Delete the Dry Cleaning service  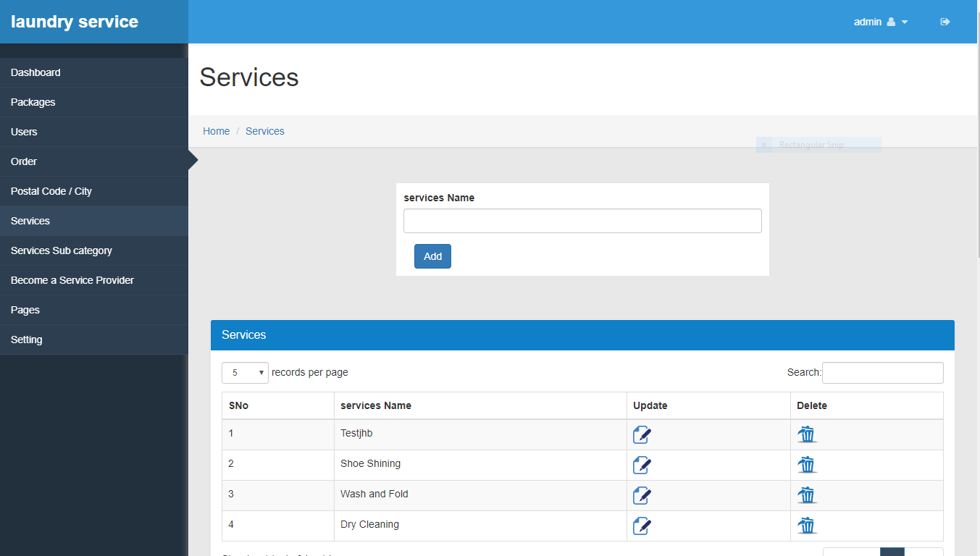pos(807,526)
